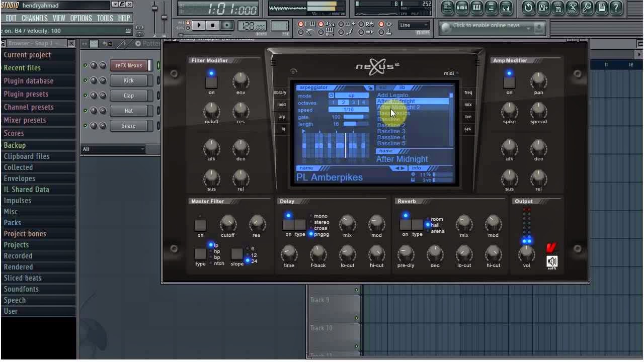The width and height of the screenshot is (644, 362).
Task: Click arpeggiator mode 'up' selector
Action: click(x=351, y=96)
